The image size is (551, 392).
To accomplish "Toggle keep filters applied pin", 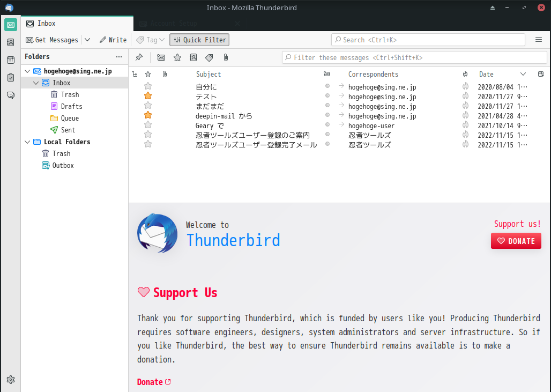I will pos(139,57).
